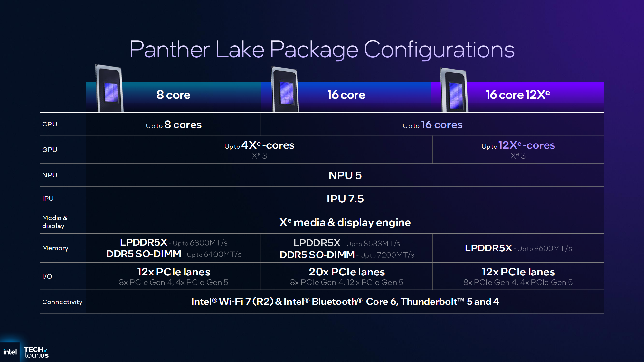Select the 16 core 12Xe column header
The height and width of the screenshot is (362, 644).
point(518,95)
